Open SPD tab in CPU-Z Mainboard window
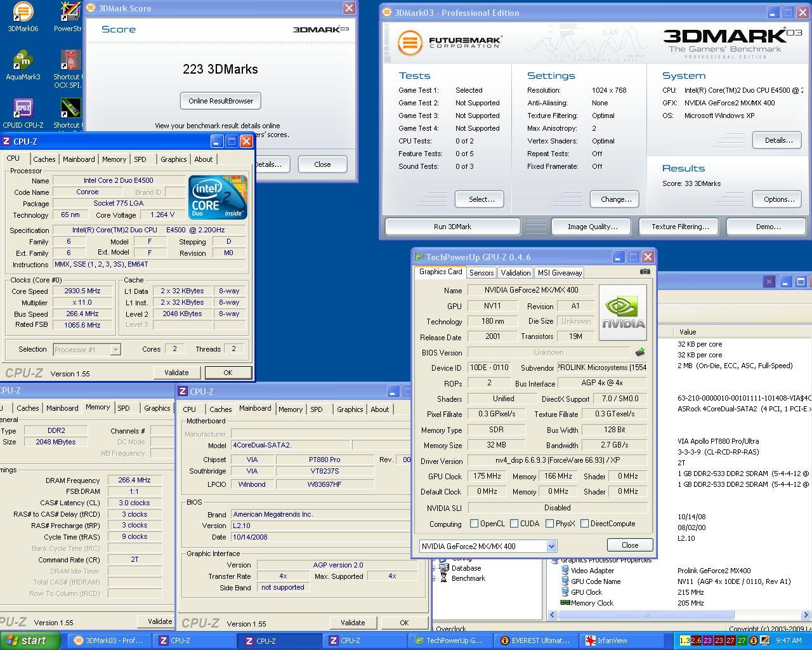812x650 pixels. pyautogui.click(x=317, y=409)
